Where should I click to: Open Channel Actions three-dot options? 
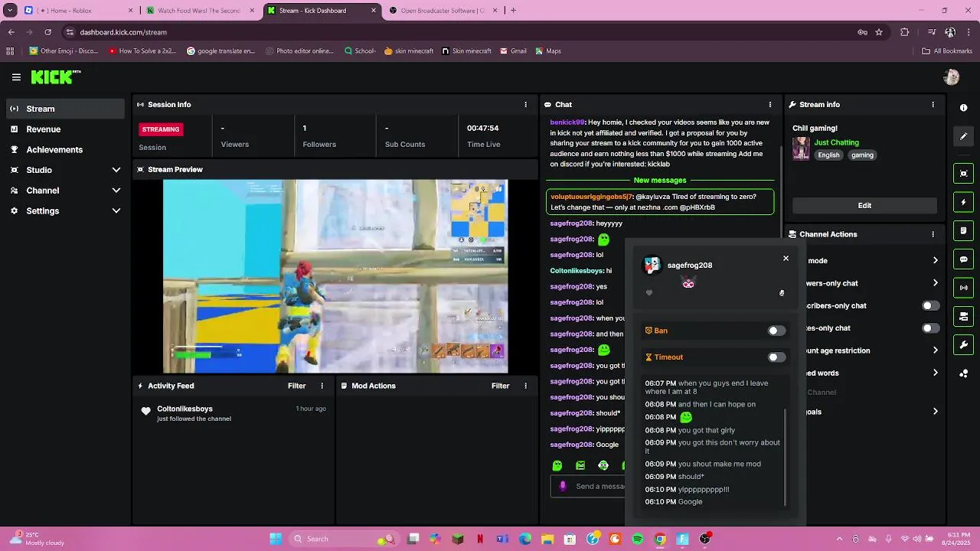point(933,235)
